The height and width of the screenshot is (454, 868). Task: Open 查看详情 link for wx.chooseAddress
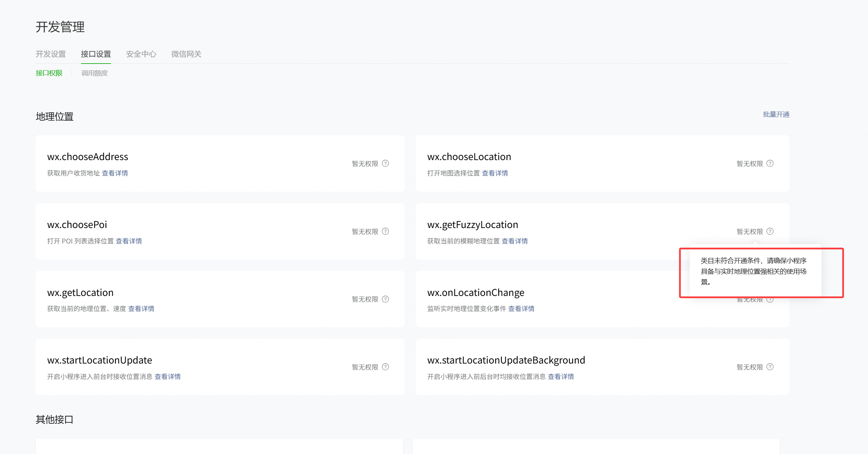115,173
